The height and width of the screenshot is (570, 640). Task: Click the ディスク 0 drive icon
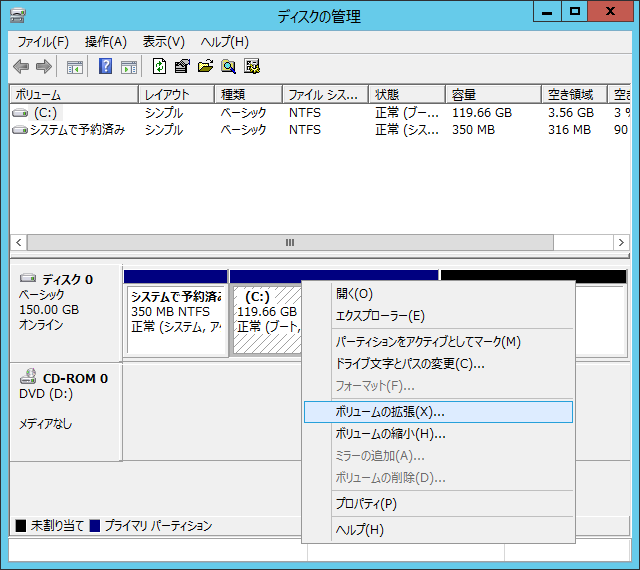pos(28,278)
